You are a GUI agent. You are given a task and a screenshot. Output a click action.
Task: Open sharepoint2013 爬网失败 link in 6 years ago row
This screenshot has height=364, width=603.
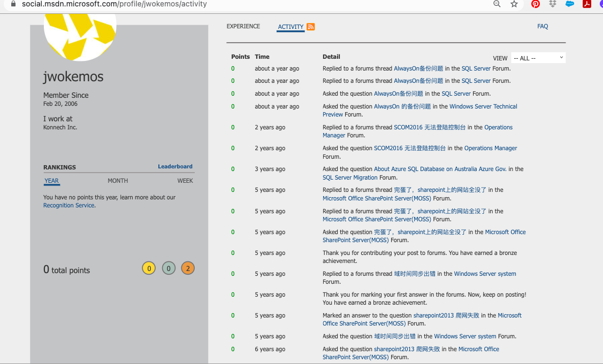click(x=407, y=349)
